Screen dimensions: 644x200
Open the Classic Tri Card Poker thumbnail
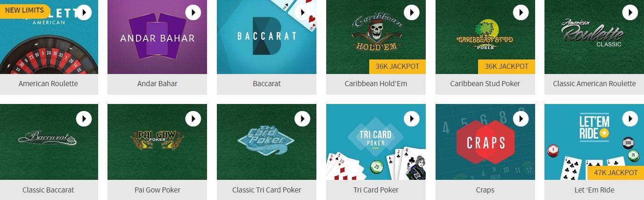coord(266,142)
